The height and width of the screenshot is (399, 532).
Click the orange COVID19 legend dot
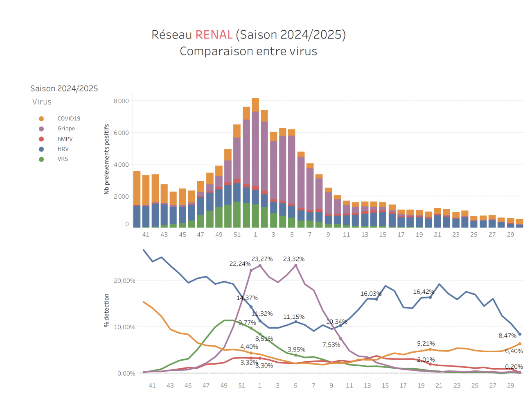pos(41,119)
